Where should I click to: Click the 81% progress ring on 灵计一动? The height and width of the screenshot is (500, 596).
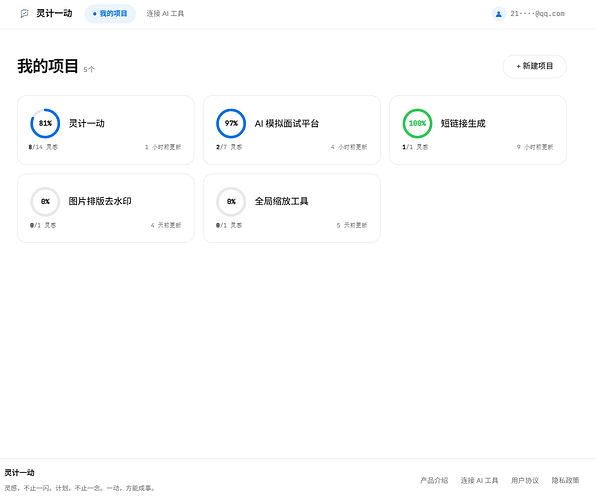click(45, 123)
